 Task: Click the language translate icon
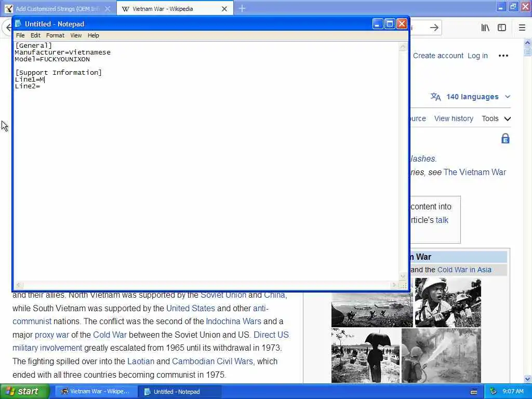pos(436,97)
